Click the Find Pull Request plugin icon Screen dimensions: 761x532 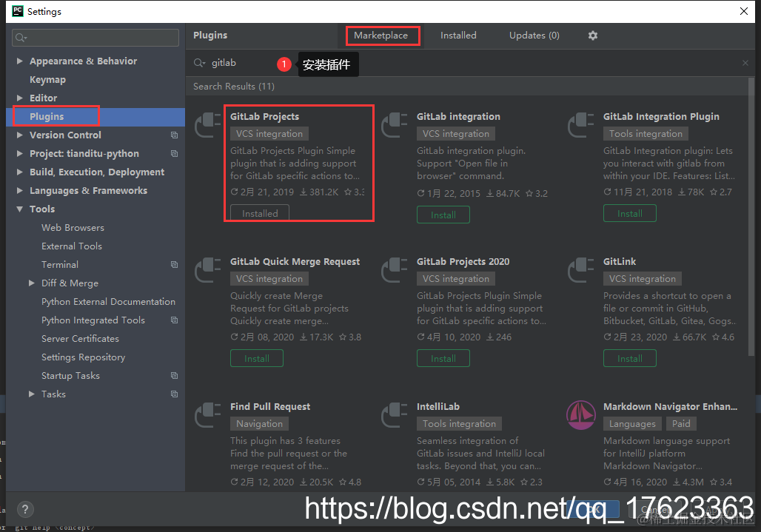[x=208, y=415]
